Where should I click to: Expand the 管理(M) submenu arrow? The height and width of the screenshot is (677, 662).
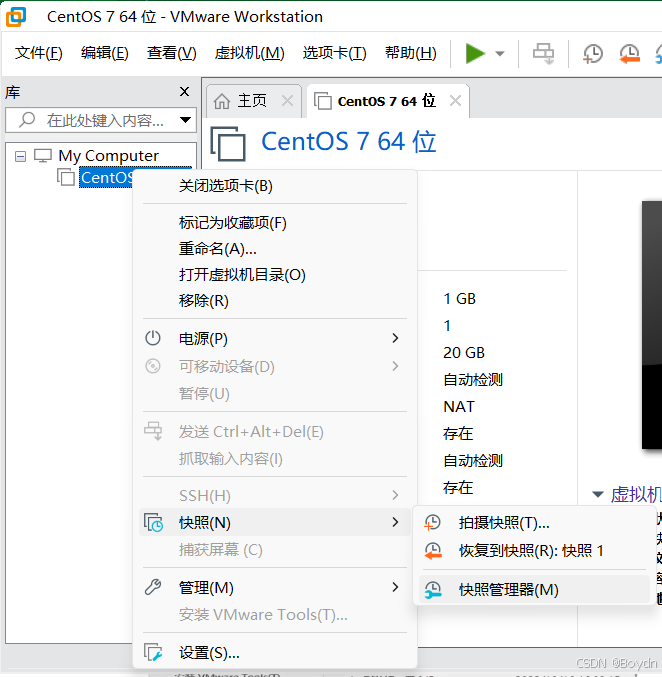tap(395, 587)
